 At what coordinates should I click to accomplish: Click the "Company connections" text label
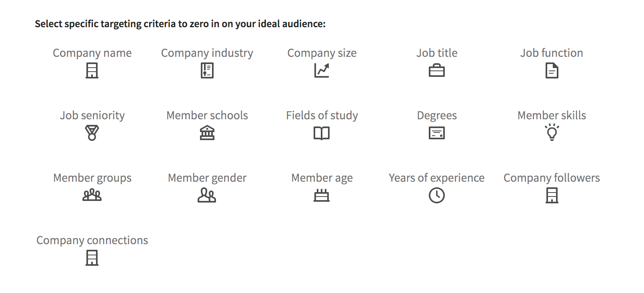click(92, 240)
